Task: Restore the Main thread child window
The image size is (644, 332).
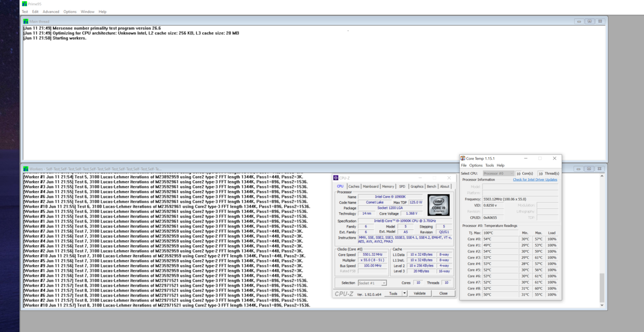Action: pos(589,21)
